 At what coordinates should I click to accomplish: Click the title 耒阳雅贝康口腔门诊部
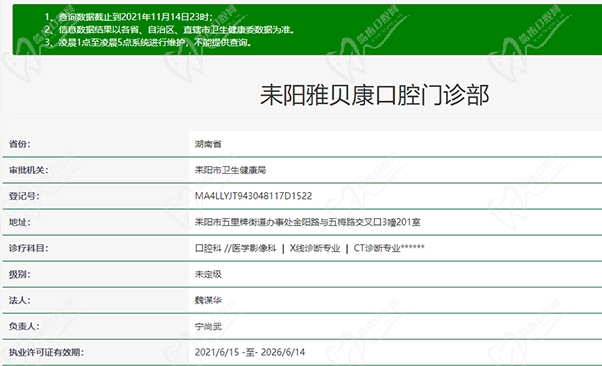click(374, 95)
